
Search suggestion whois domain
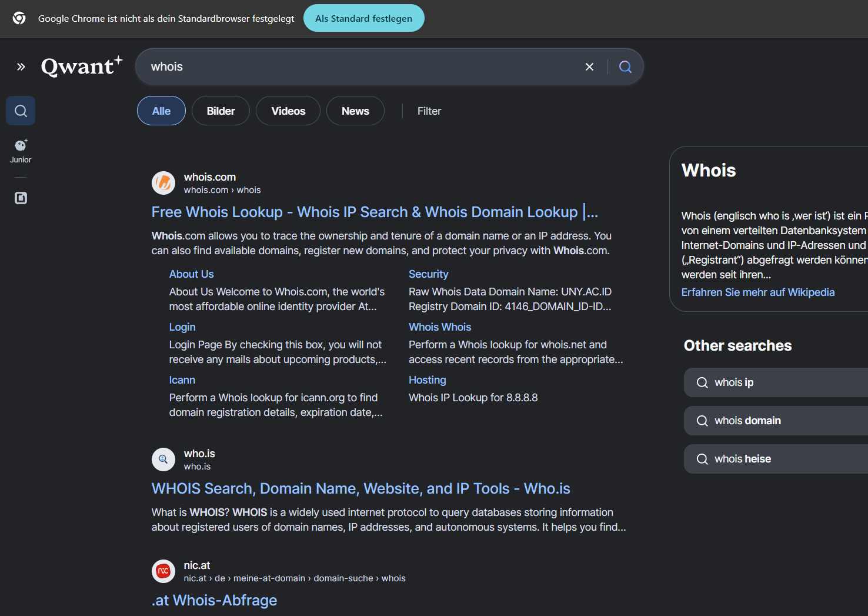(x=776, y=421)
